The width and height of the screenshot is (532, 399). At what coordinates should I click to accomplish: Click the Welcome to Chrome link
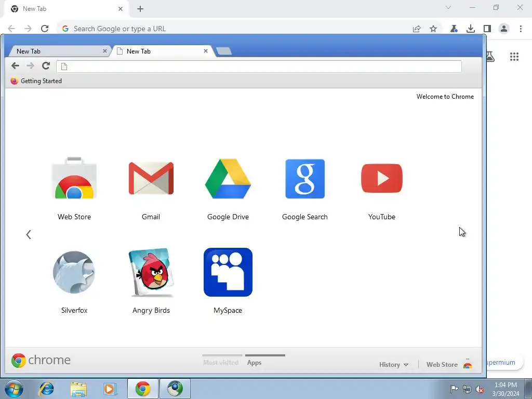(445, 97)
